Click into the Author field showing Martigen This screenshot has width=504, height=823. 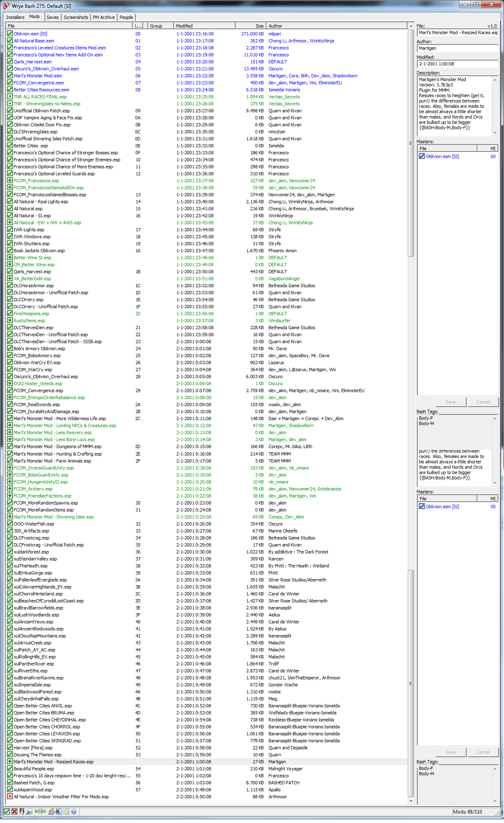[458, 48]
